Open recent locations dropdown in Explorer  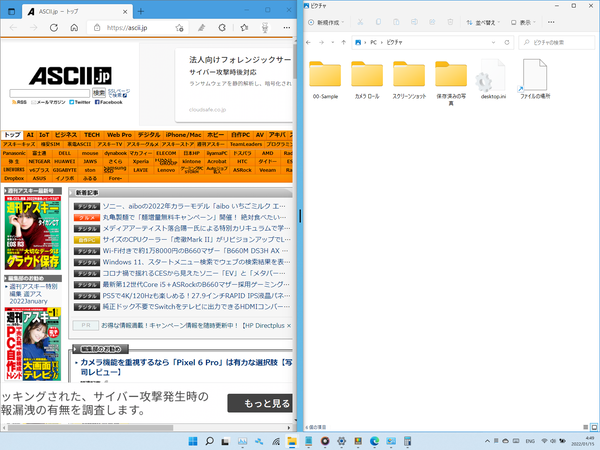(333, 42)
